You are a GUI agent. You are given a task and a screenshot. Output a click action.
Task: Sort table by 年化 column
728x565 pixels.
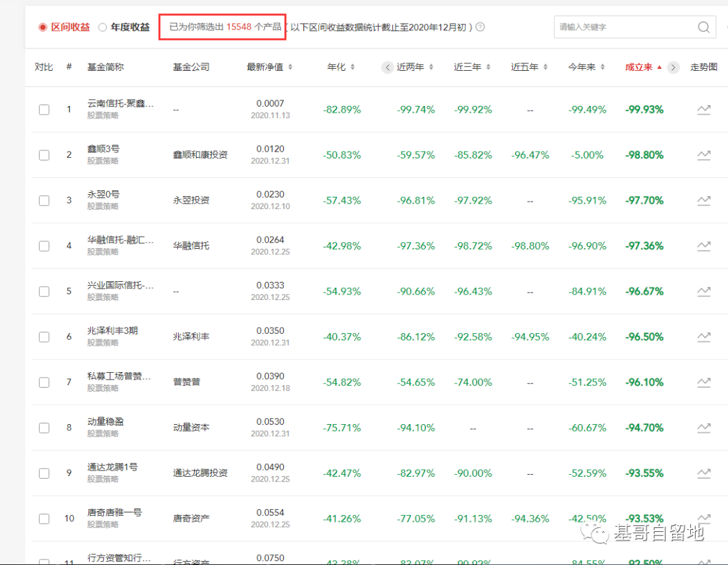pos(341,67)
